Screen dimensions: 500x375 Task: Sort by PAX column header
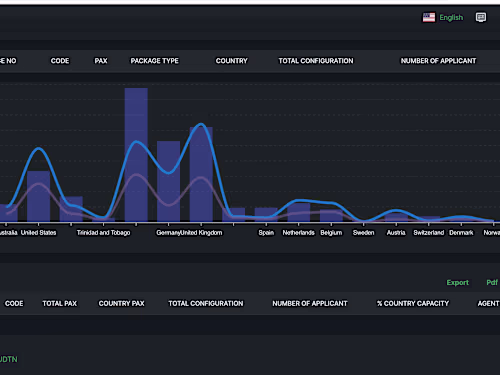[x=101, y=61]
